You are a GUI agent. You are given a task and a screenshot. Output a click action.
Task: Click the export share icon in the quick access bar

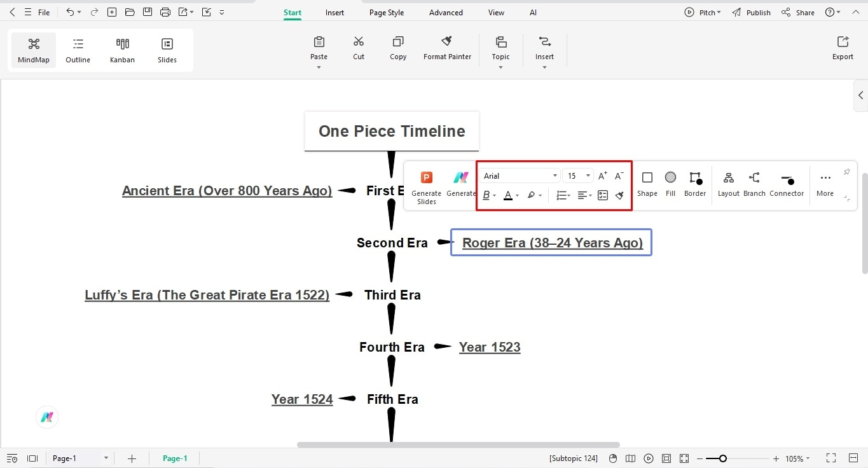click(183, 12)
